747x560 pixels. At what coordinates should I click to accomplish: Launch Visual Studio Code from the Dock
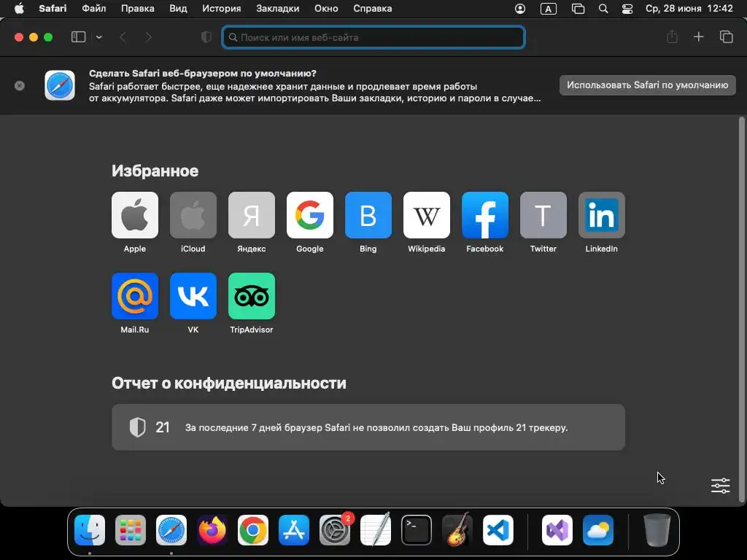pyautogui.click(x=498, y=530)
